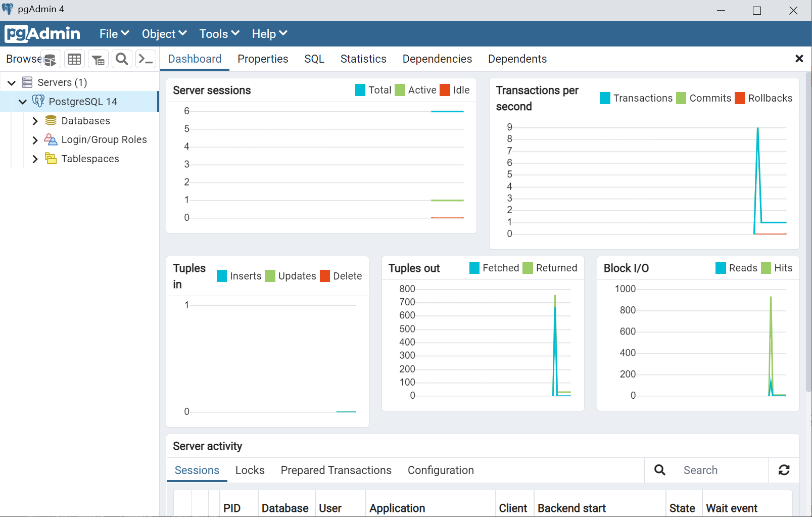Click the Servers group icon
812x517 pixels.
27,82
